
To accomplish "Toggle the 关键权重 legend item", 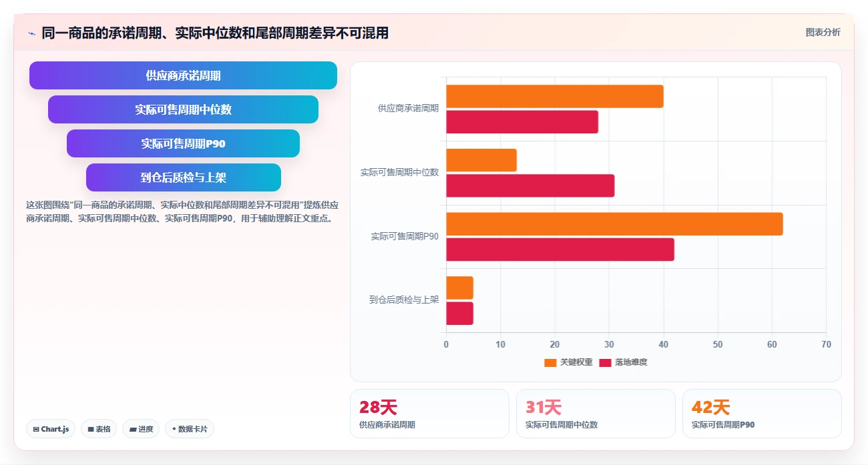I will pos(568,362).
